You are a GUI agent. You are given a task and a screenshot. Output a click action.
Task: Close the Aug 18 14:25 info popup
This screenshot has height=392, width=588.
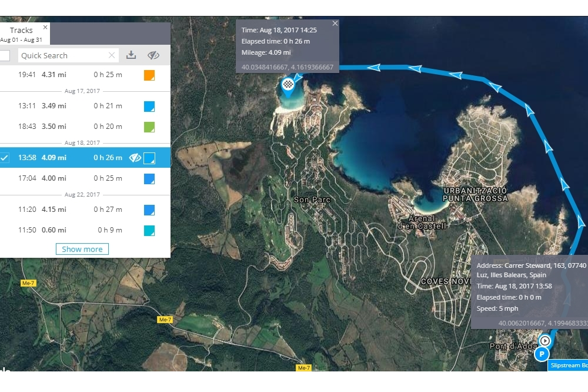pyautogui.click(x=335, y=23)
